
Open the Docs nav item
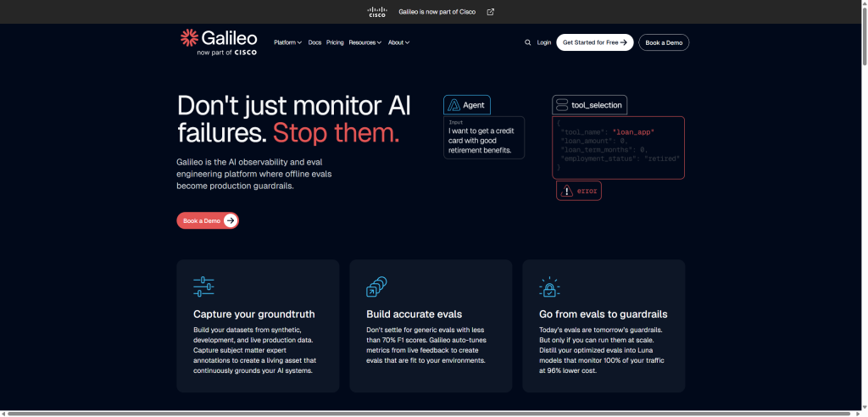[x=314, y=42]
